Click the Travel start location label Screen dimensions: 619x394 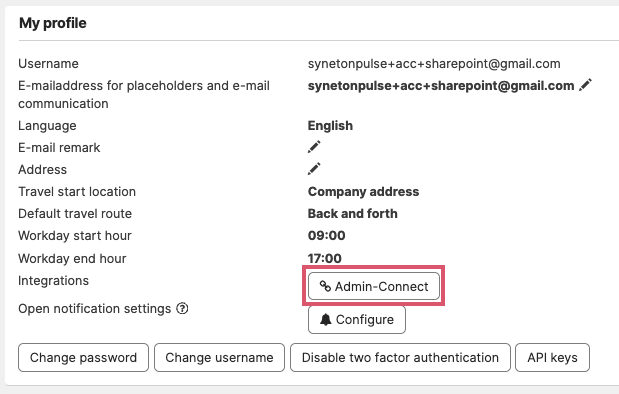point(77,191)
